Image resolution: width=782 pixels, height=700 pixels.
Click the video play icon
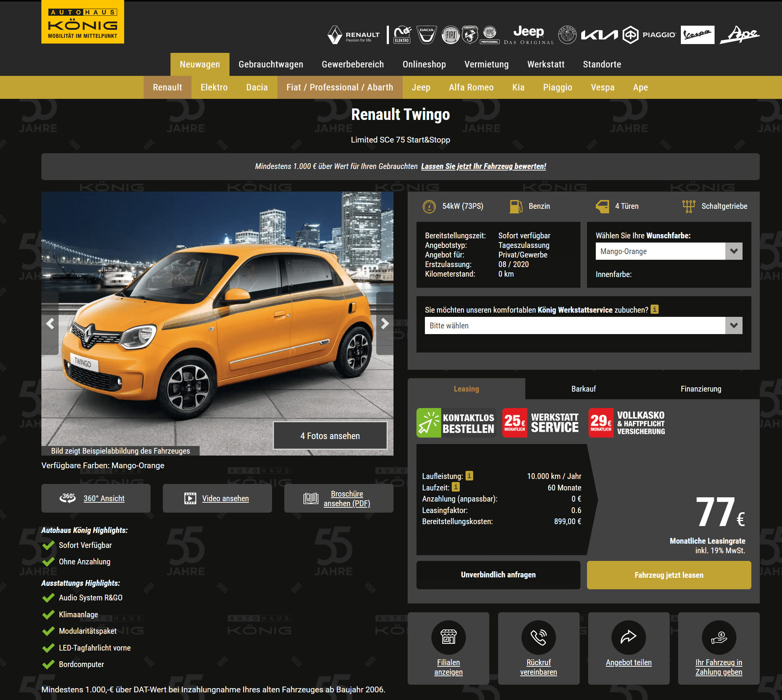point(190,498)
